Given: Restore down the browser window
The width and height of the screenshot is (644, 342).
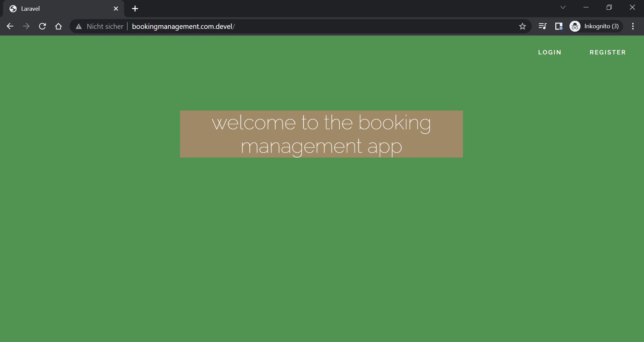Looking at the screenshot, I should point(609,7).
